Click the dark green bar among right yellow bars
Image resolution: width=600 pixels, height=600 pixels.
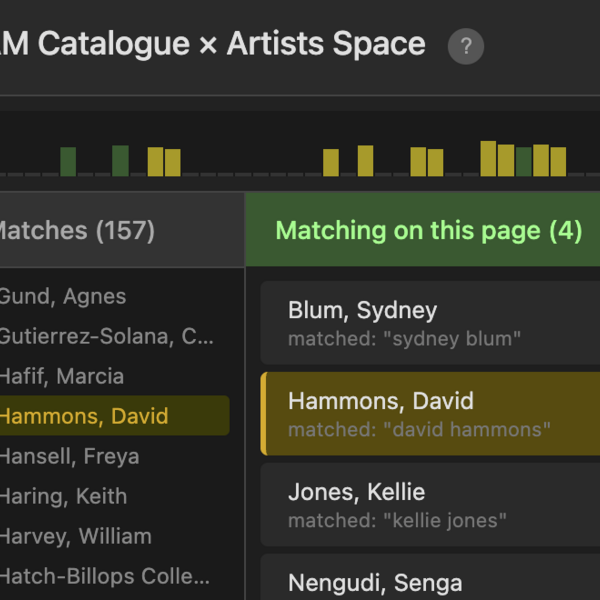(524, 162)
